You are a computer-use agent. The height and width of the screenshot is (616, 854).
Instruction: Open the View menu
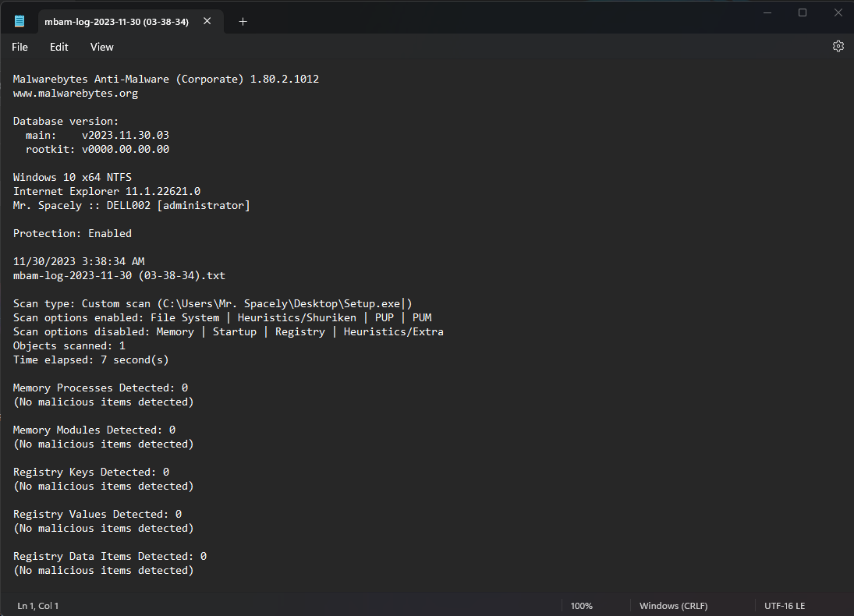tap(102, 47)
